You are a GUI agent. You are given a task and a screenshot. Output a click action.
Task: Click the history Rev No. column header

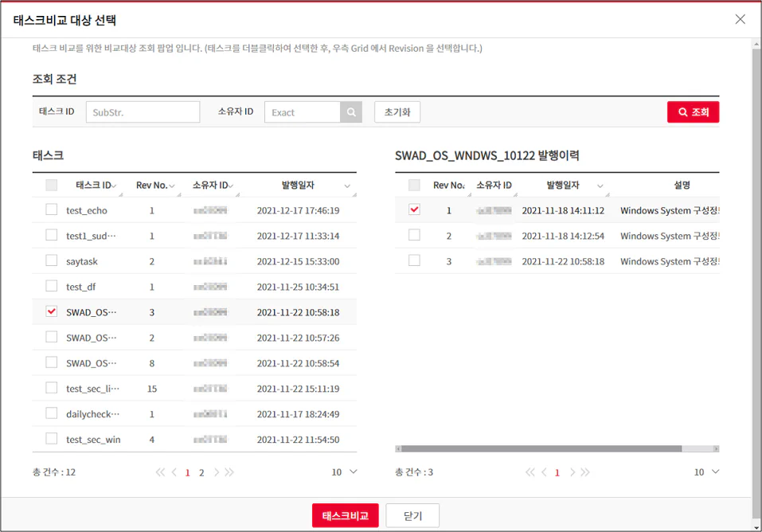click(448, 186)
